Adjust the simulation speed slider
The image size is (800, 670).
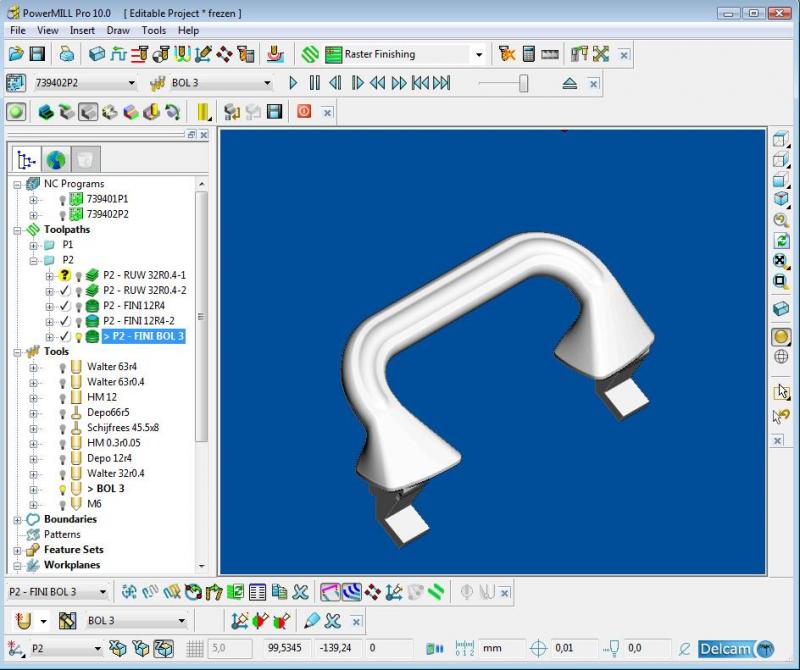pos(523,83)
